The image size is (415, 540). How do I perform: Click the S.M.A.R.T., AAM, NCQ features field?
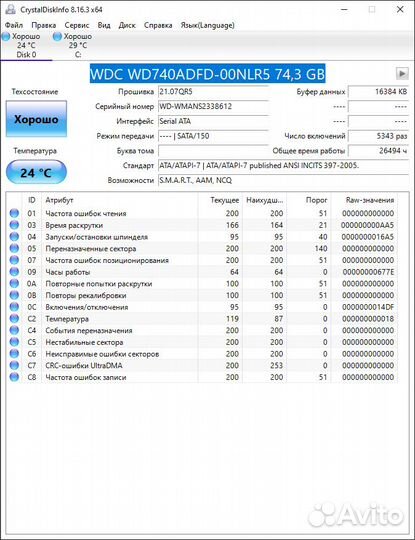point(283,180)
